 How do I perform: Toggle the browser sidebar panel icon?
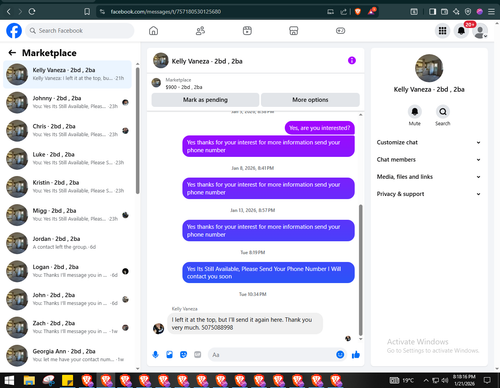click(432, 12)
